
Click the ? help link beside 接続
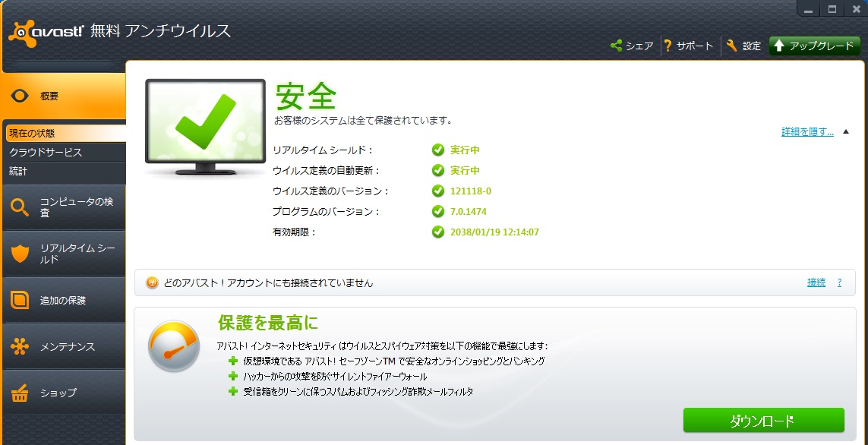click(x=839, y=282)
